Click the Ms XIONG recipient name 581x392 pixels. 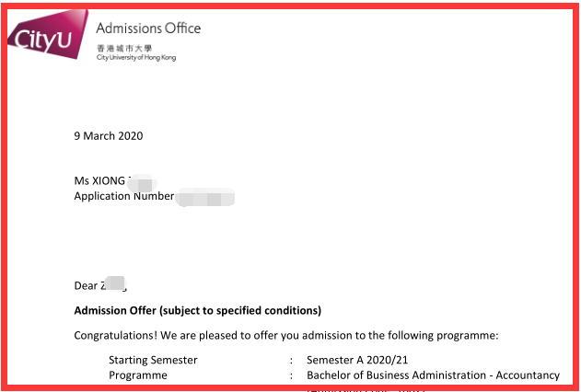pos(99,180)
